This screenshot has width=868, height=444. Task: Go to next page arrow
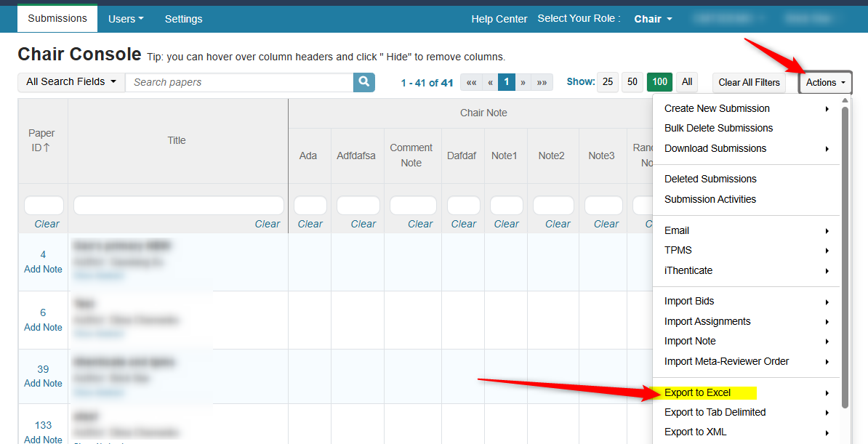click(x=523, y=82)
